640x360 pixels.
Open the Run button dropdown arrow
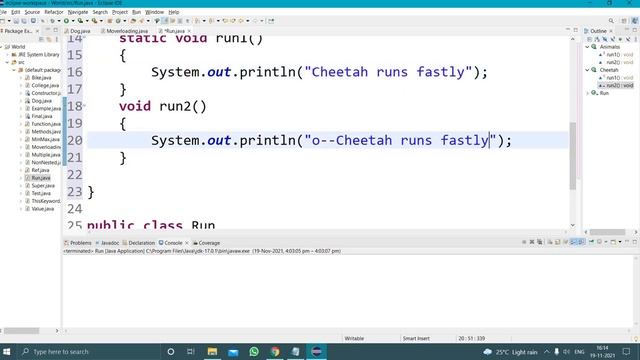(73, 21)
